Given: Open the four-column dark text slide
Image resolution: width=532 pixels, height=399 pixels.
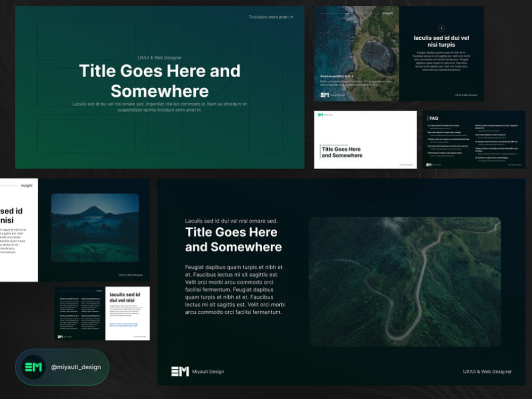Looking at the screenshot, I should tap(80, 313).
